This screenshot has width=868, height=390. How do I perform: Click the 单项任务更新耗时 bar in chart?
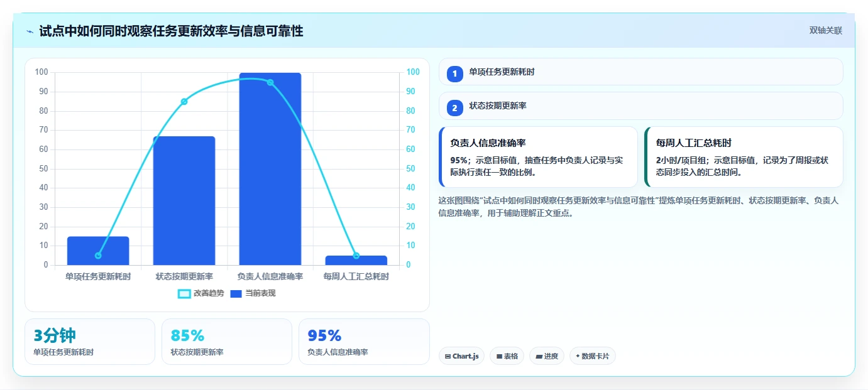[98, 251]
